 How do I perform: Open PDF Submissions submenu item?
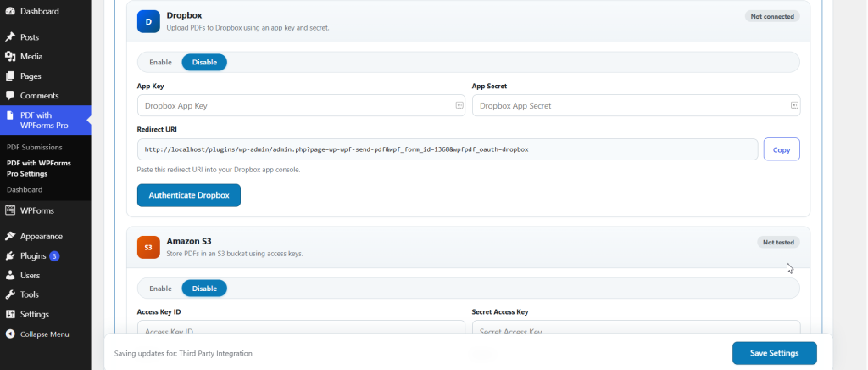click(x=34, y=148)
